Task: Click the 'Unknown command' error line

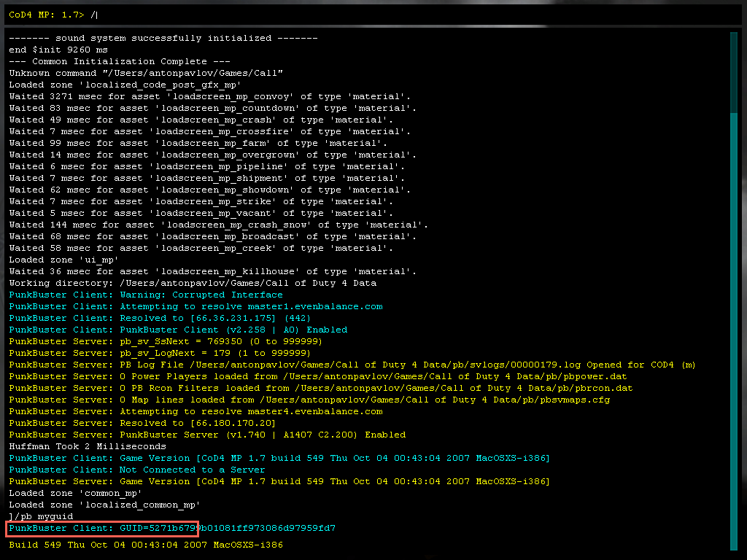Action: 146,73
